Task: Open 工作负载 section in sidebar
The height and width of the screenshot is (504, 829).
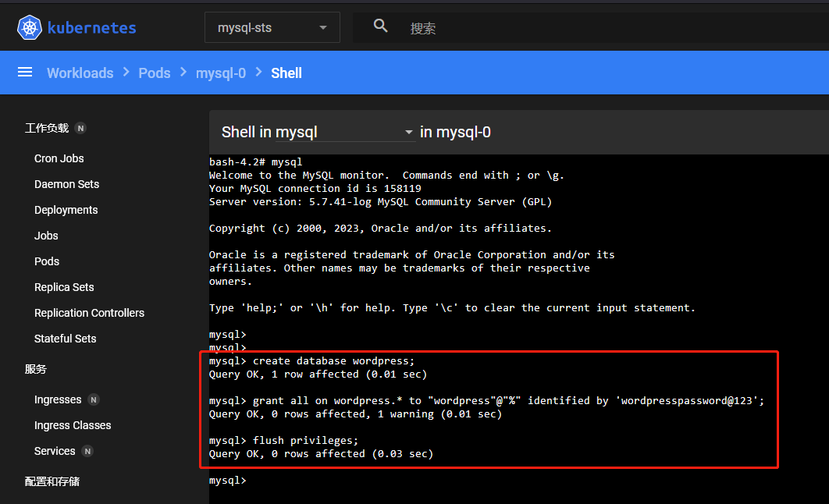Action: 47,129
